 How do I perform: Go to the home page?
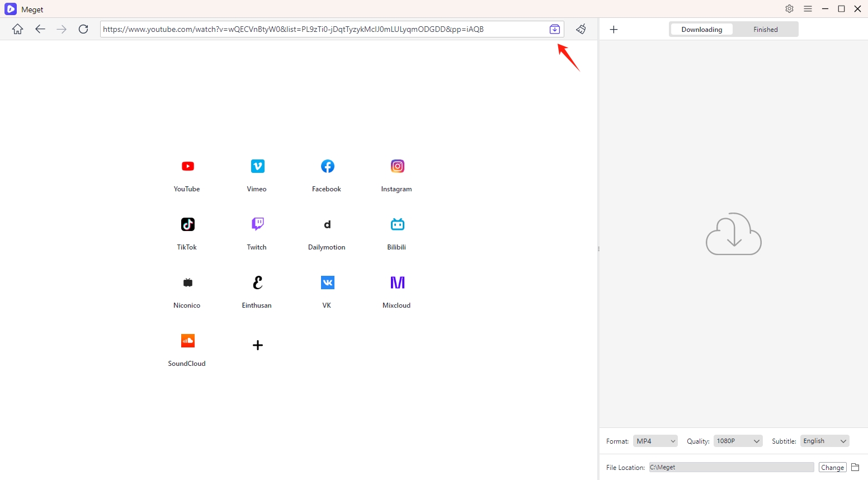18,29
